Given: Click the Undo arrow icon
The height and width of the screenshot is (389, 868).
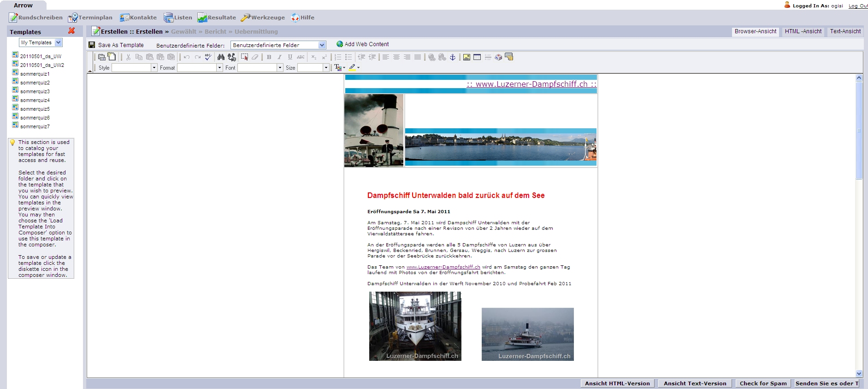Looking at the screenshot, I should 187,57.
